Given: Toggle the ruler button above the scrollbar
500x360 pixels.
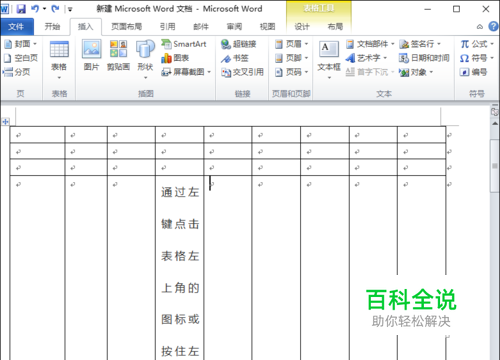Looking at the screenshot, I should click(495, 111).
